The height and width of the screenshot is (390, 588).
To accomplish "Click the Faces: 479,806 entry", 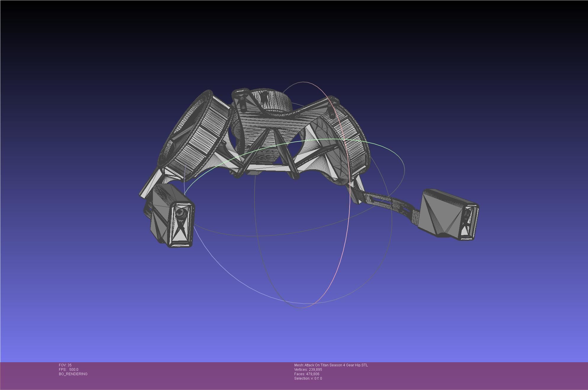I will point(307,374).
